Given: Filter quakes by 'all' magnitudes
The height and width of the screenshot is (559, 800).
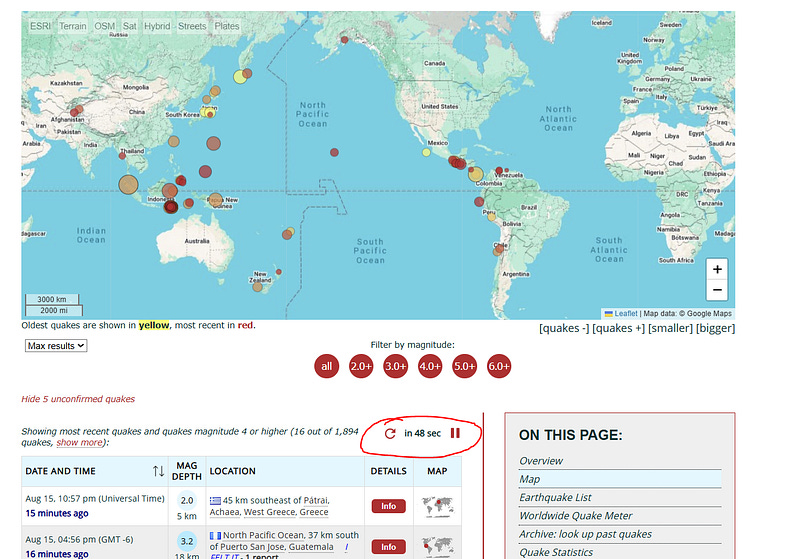Looking at the screenshot, I should 327,366.
